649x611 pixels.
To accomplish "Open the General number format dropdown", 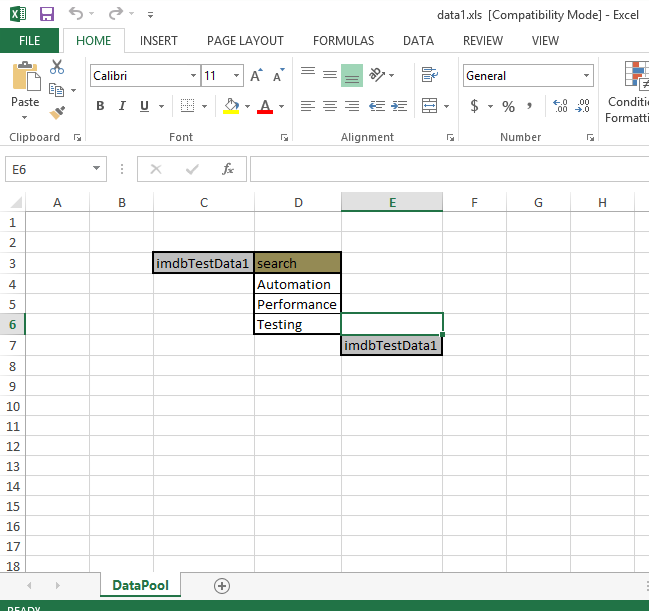I will tap(587, 76).
